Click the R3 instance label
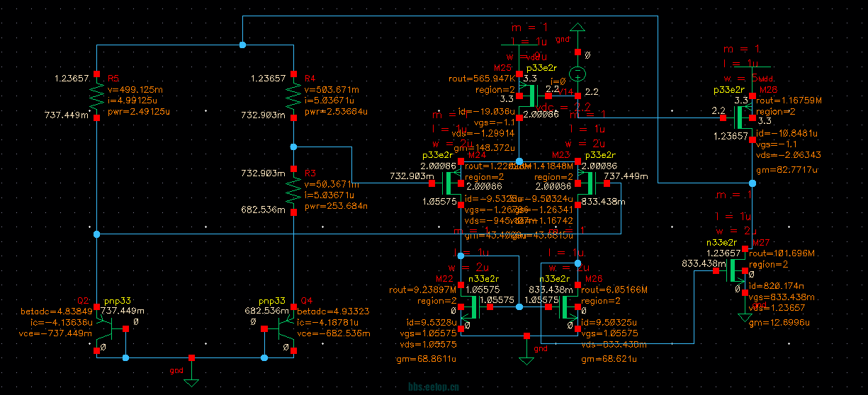The height and width of the screenshot is (395, 868). click(310, 172)
